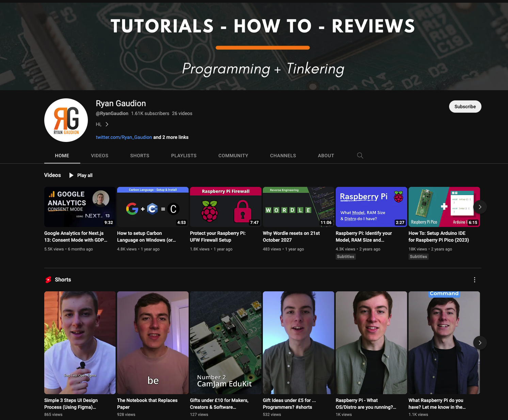The image size is (508, 420).
Task: Open the CamJam EduKit gifts short thumbnail
Action: [x=225, y=342]
